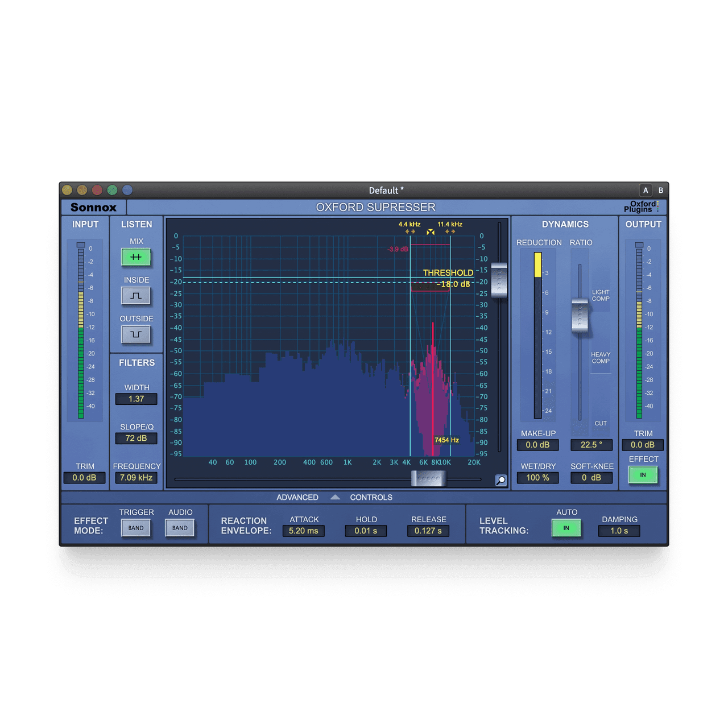Click the 4.4 kHz lower band edge arrows
The width and height of the screenshot is (728, 728).
pyautogui.click(x=410, y=231)
